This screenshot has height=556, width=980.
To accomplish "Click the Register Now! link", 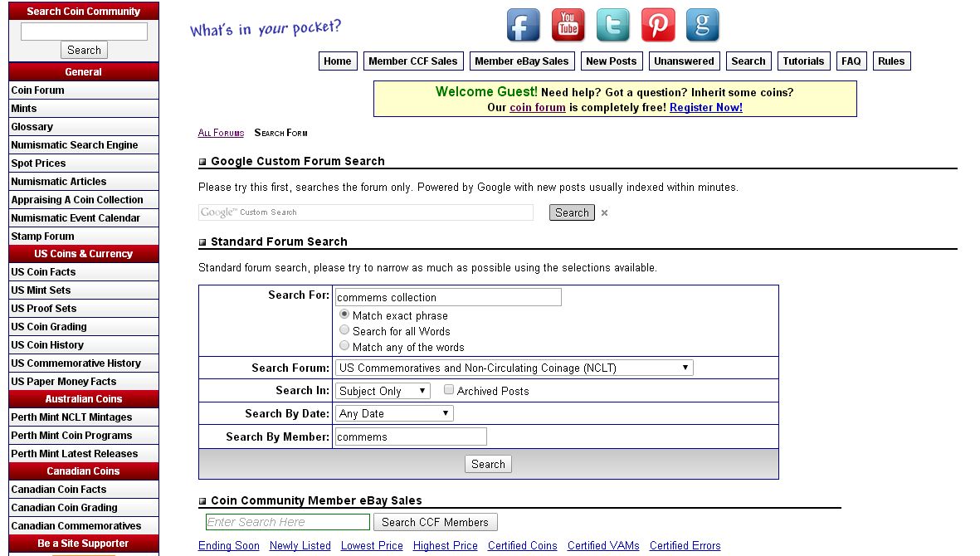I will [x=706, y=107].
